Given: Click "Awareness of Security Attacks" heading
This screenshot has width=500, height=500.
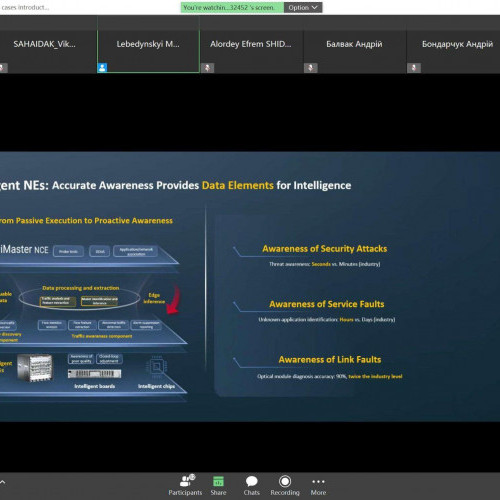Looking at the screenshot, I should point(325,249).
